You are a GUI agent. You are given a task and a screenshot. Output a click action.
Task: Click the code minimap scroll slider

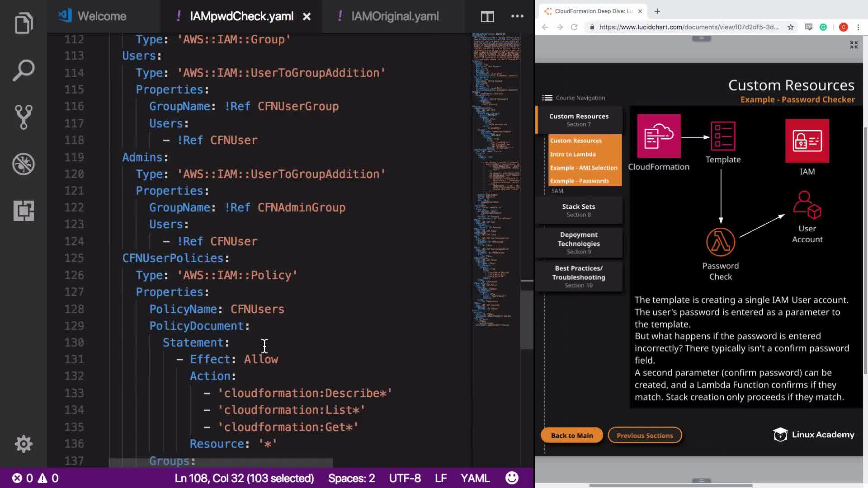[527, 319]
